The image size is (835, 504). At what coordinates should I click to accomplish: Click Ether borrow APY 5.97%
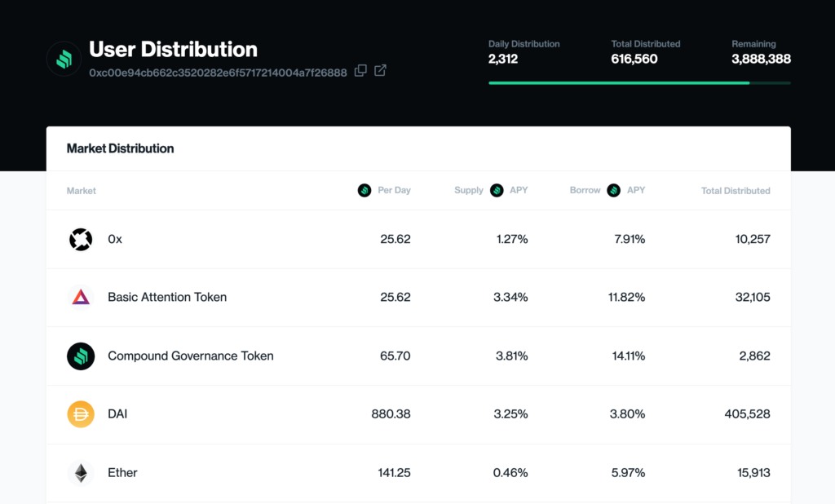tap(629, 472)
